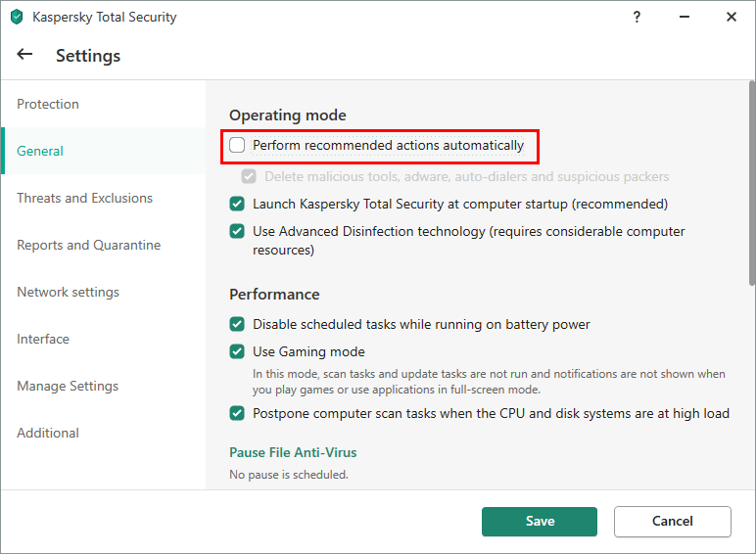Viewport: 756px width, 554px height.
Task: Close the Kaspersky Total Security window
Action: click(732, 17)
